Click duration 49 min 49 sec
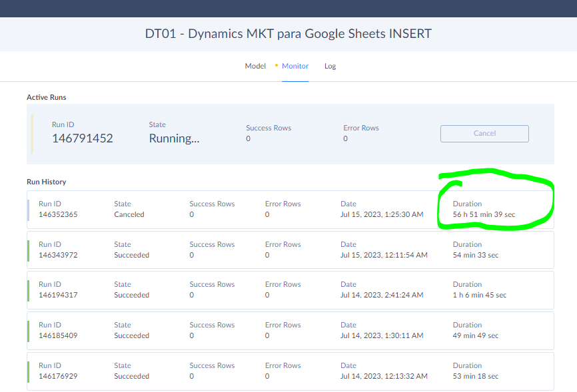The width and height of the screenshot is (577, 392). coord(476,335)
